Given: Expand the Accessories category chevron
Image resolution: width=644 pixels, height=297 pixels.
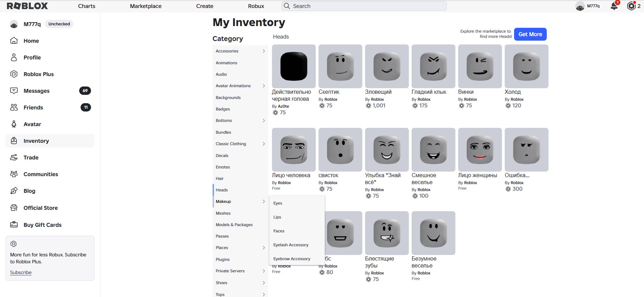Looking at the screenshot, I should (264, 51).
